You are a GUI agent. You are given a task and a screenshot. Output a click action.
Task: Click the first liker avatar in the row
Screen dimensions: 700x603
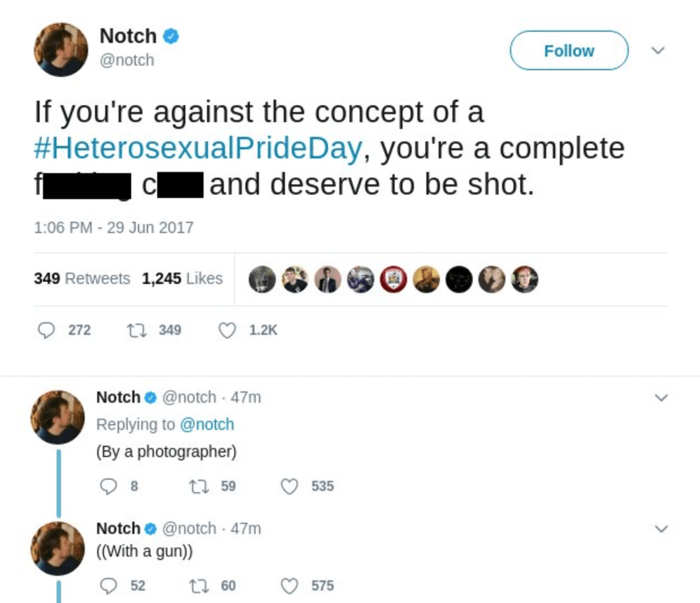click(262, 279)
